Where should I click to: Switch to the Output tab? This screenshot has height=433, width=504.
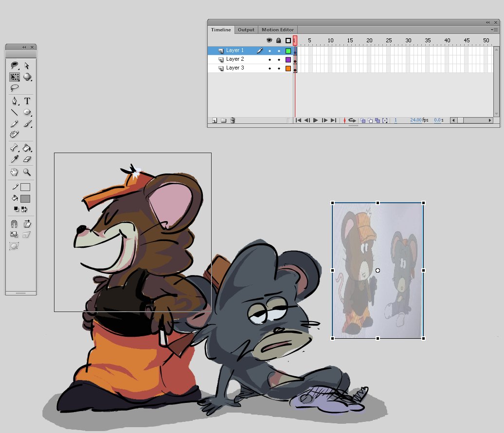[x=246, y=30]
